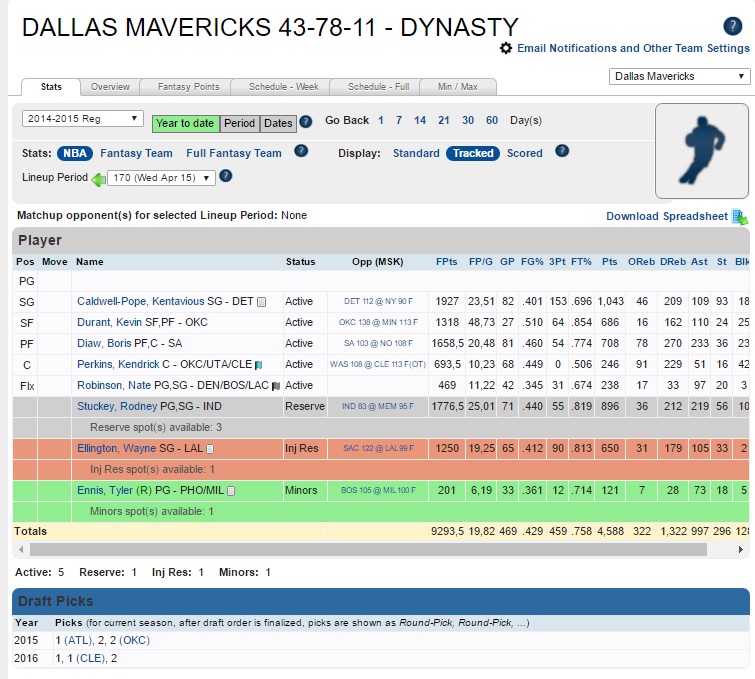Go back 60 days
Viewport: 755px width, 679px height.
point(492,120)
